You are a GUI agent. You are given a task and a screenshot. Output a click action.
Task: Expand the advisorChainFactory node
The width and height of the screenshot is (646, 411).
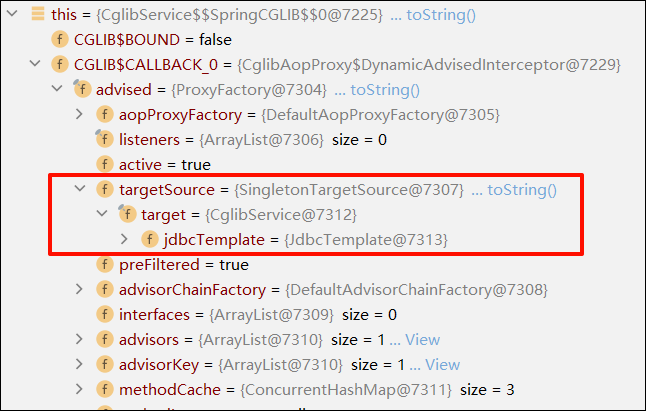pyautogui.click(x=80, y=290)
